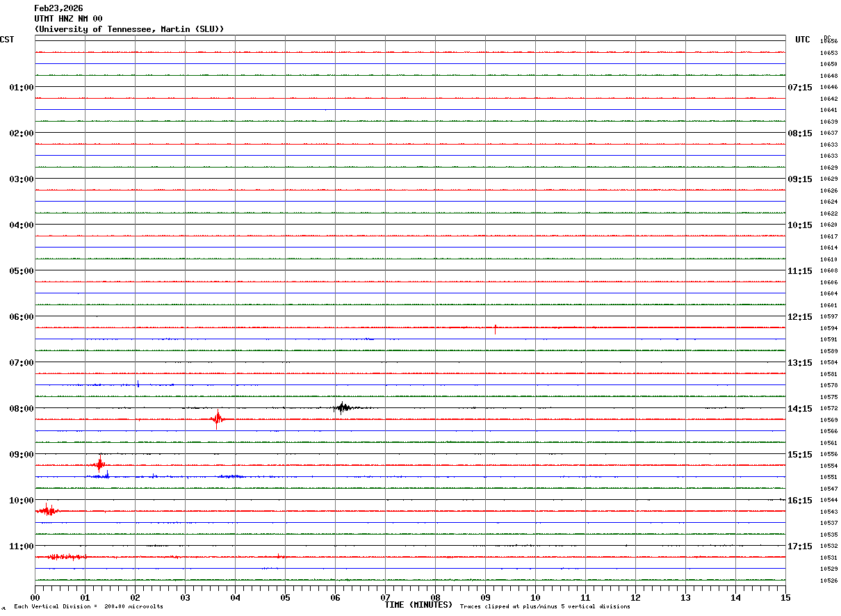Click the TIME (MINUTES) axis title
This screenshot has height=616, width=841.
pos(418,605)
